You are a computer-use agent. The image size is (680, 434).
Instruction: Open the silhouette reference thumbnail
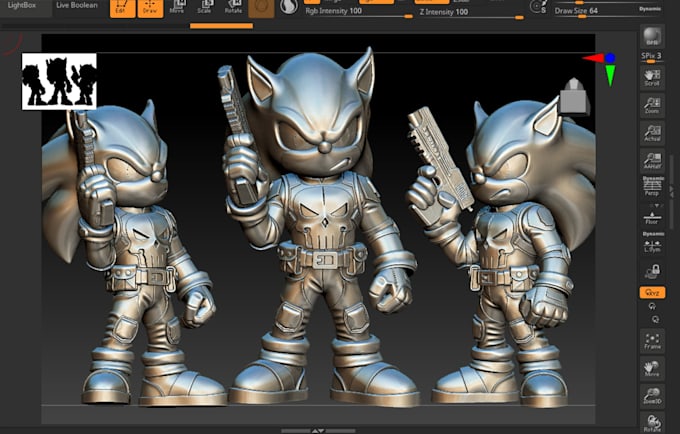(x=59, y=81)
